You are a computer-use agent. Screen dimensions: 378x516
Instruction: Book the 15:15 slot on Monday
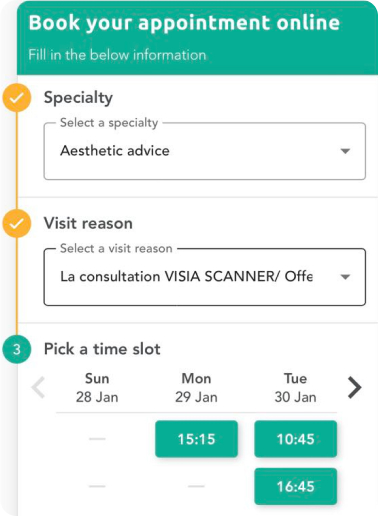click(196, 439)
